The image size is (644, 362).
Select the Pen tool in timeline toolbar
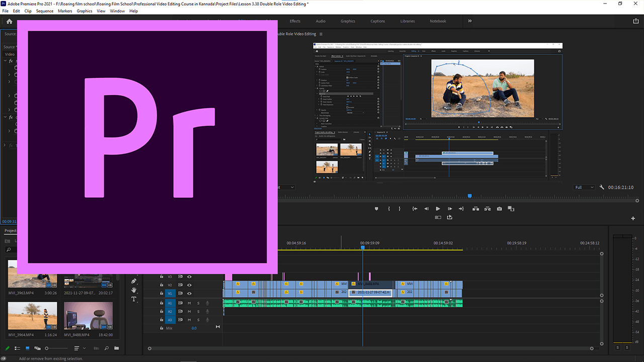click(x=134, y=281)
